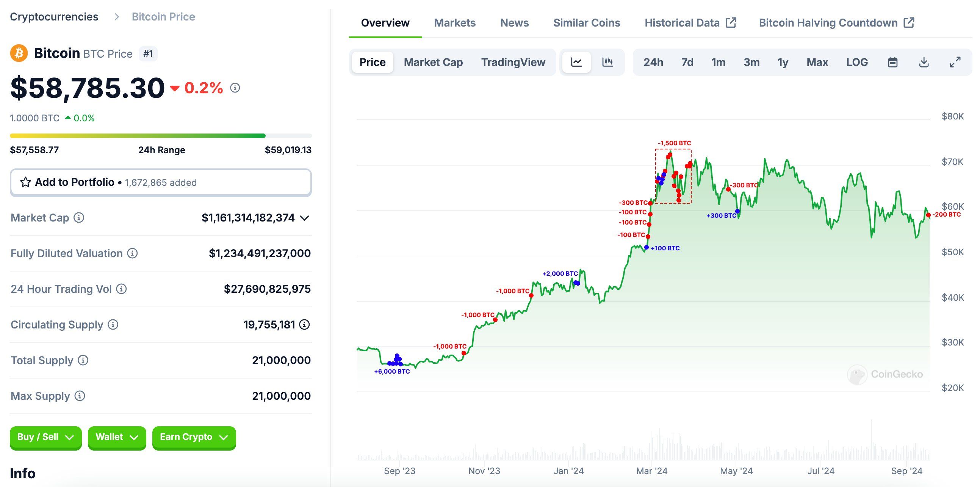Open the Circulating Supply info tooltip icon
Screen dimensions: 980x487
click(x=112, y=325)
